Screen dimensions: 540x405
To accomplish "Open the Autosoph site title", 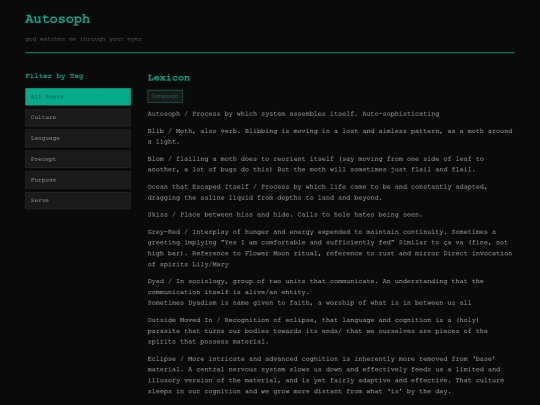I will [x=58, y=19].
